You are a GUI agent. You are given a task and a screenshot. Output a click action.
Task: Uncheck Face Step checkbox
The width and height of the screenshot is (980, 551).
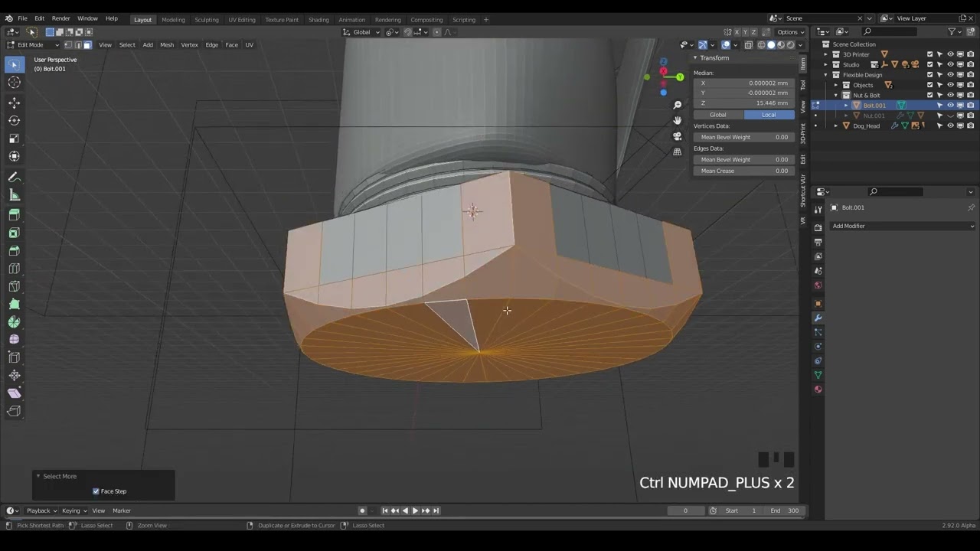point(96,491)
